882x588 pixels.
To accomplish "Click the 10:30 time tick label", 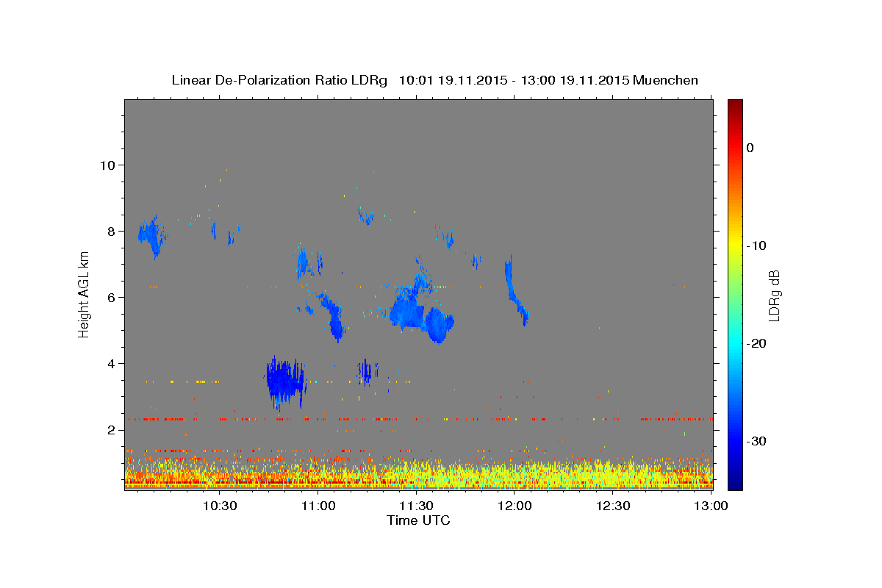I will (220, 506).
